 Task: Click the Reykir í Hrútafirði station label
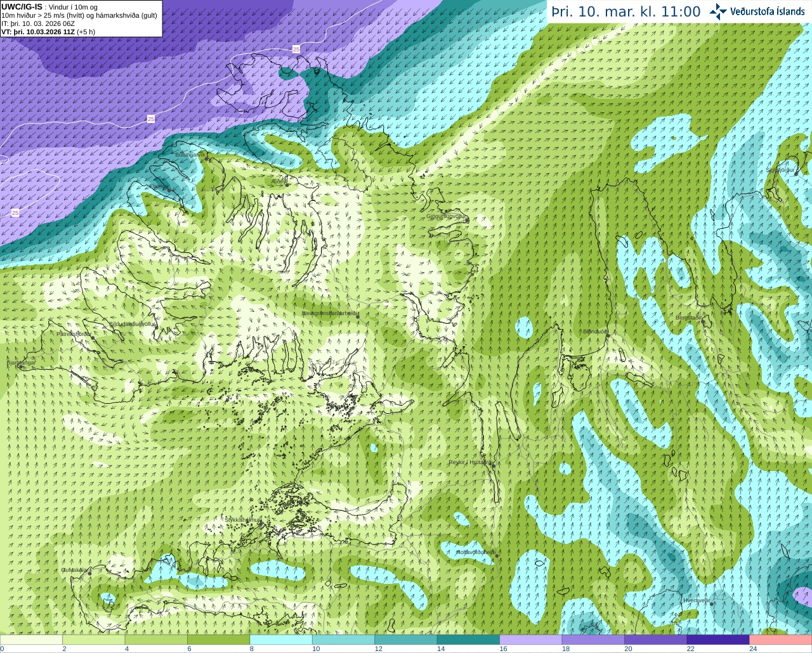pyautogui.click(x=471, y=462)
